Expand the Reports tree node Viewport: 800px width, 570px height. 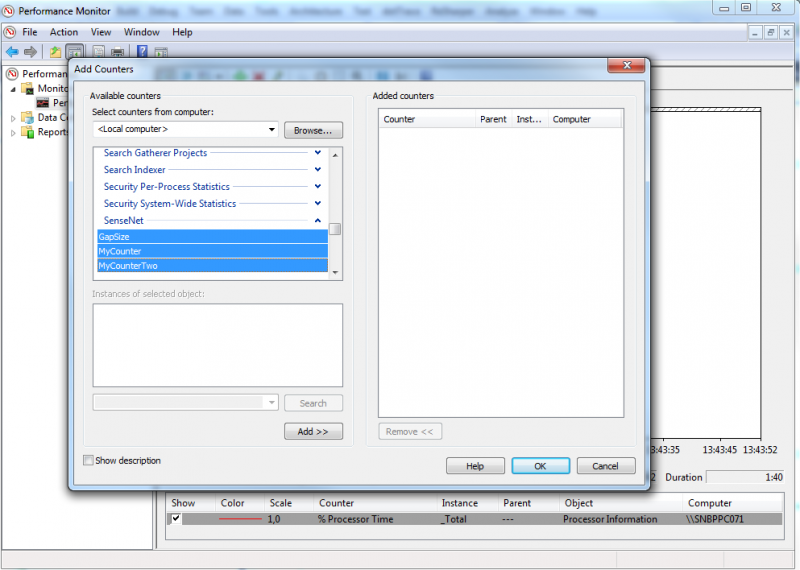click(13, 133)
